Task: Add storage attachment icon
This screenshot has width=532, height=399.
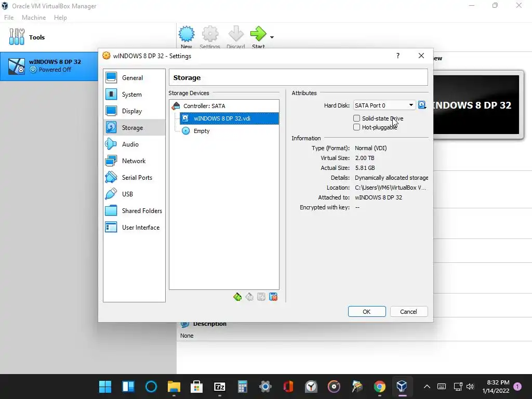Action: coord(261,297)
